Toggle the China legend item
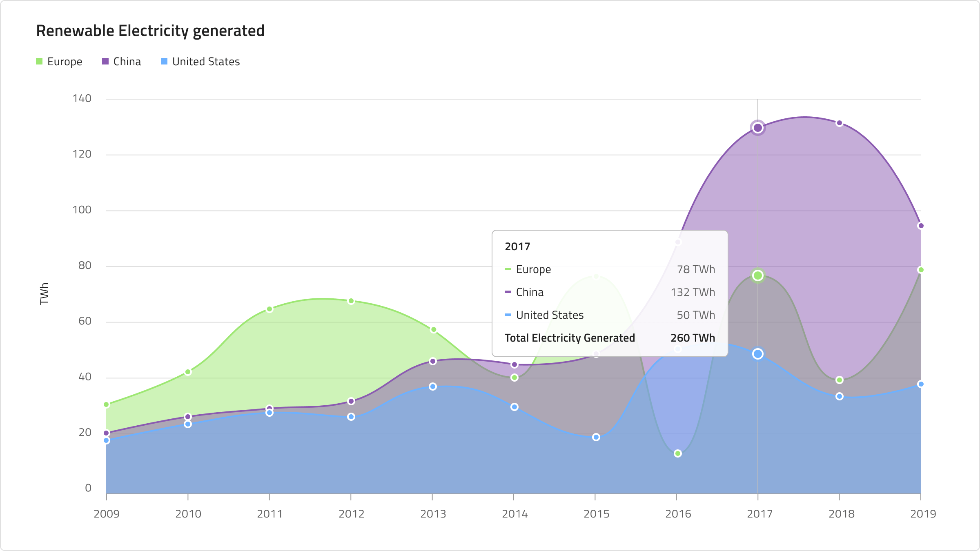The image size is (980, 551). pyautogui.click(x=122, y=62)
